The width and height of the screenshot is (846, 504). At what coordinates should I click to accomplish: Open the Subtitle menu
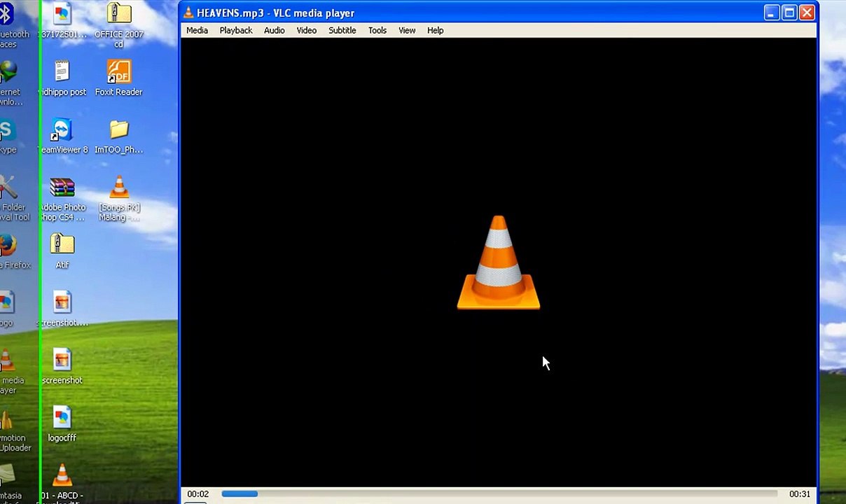(x=342, y=30)
